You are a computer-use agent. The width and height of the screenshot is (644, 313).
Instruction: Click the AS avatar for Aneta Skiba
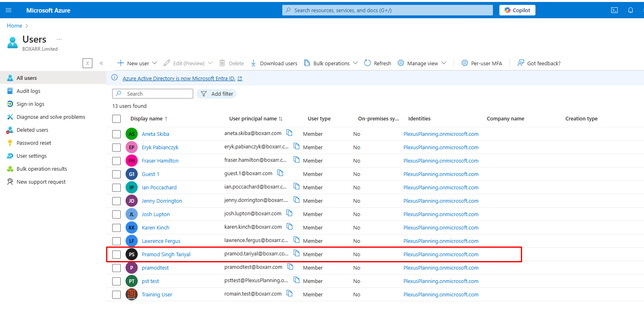(x=132, y=134)
